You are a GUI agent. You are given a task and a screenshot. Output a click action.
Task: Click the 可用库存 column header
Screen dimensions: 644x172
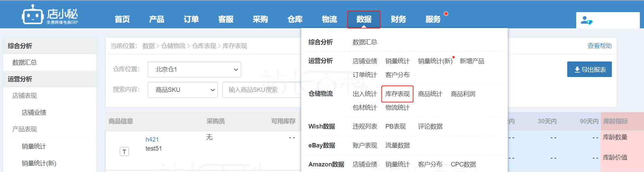tap(283, 121)
